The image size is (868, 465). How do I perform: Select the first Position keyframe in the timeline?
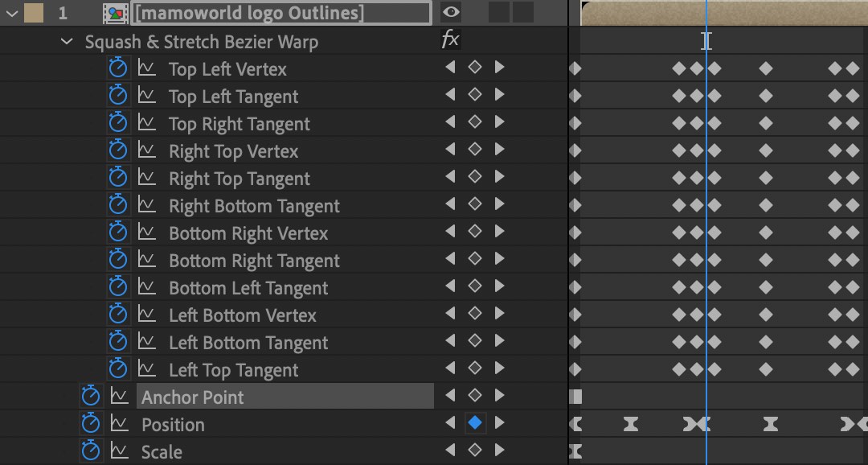click(x=575, y=422)
